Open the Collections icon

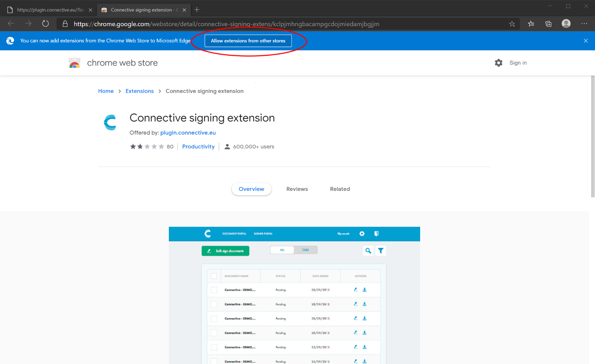pyautogui.click(x=549, y=24)
